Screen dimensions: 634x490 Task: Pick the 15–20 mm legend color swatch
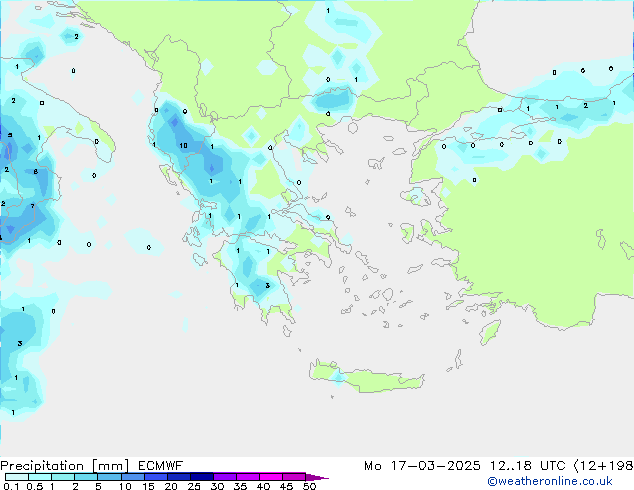click(x=156, y=477)
